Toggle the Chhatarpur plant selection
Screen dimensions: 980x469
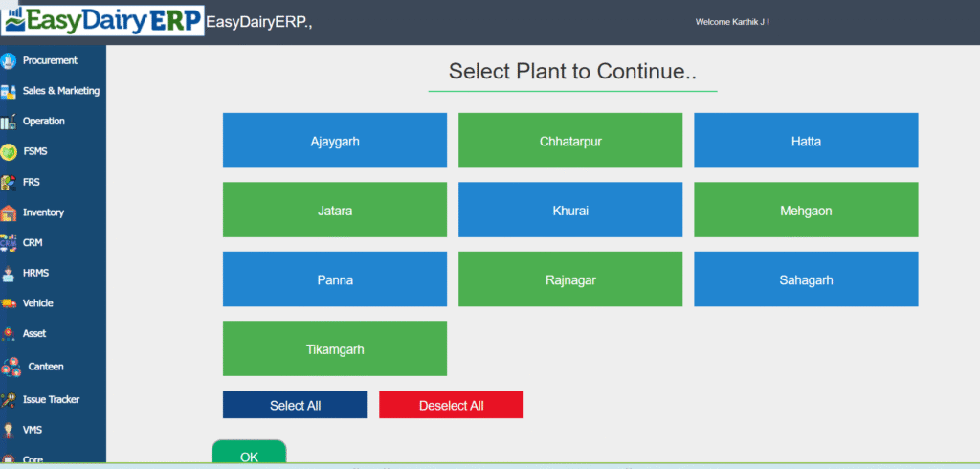[x=569, y=141]
